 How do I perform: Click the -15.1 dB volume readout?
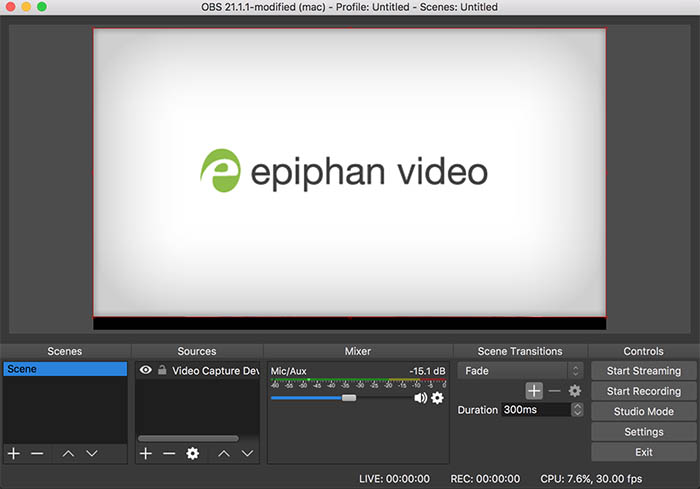(427, 371)
